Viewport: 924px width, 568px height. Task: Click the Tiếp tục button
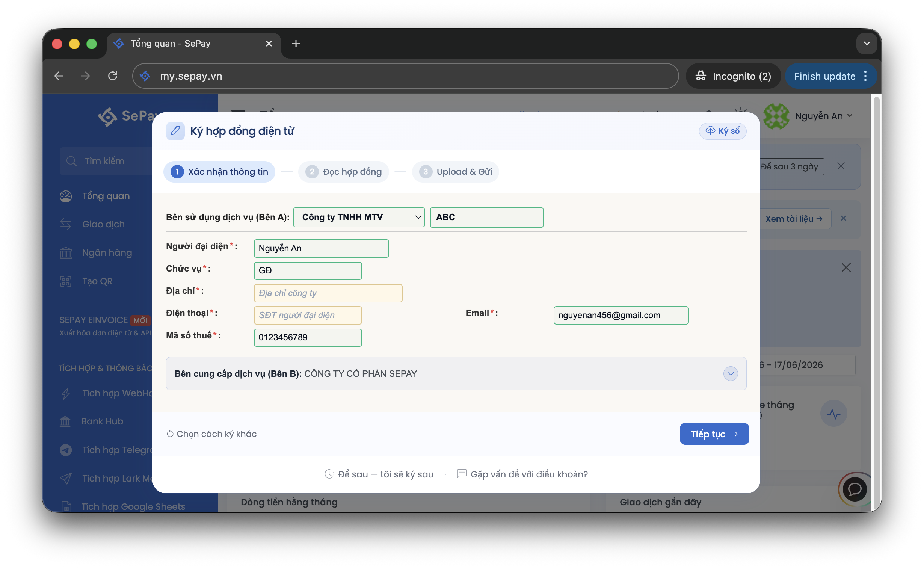[x=714, y=434]
